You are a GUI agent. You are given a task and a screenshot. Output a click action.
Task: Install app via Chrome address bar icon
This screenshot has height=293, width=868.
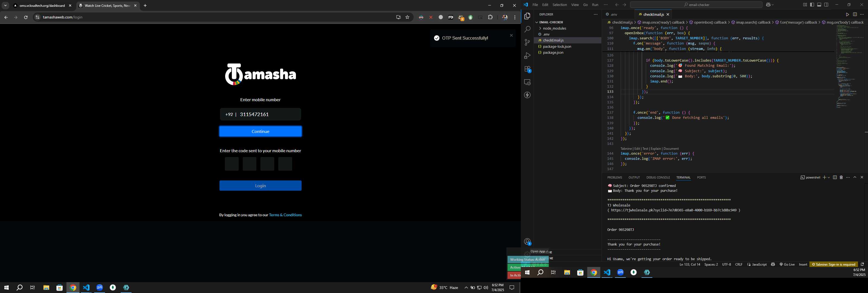point(398,17)
